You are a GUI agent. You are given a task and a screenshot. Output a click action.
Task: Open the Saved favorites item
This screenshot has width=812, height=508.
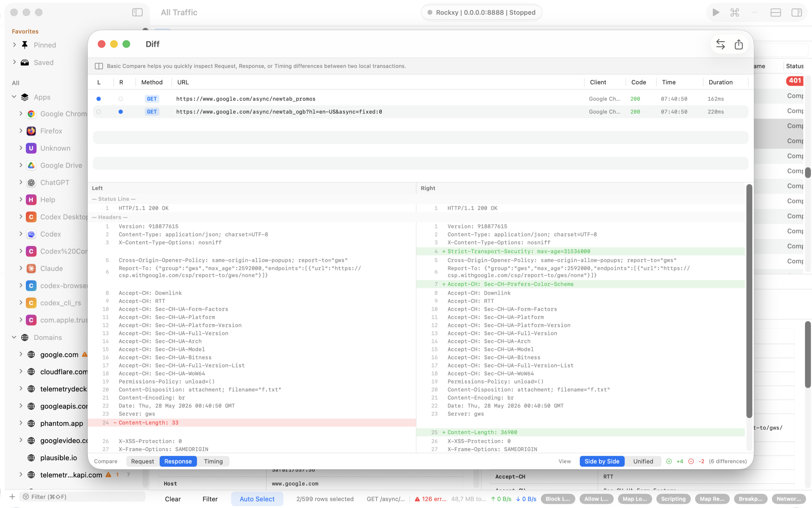(x=43, y=63)
